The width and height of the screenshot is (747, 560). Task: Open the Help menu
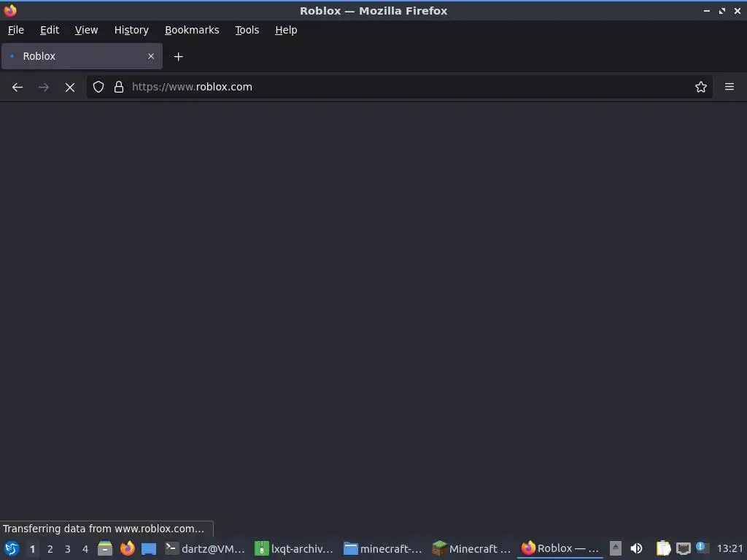[x=286, y=30]
